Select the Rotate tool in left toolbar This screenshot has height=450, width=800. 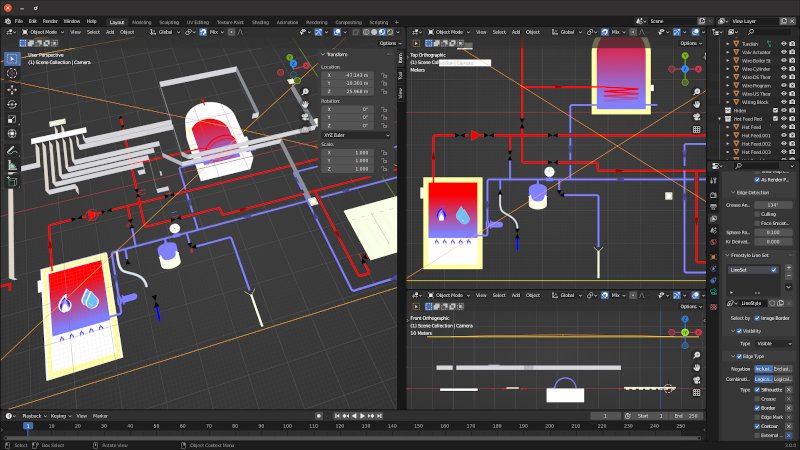pos(12,104)
